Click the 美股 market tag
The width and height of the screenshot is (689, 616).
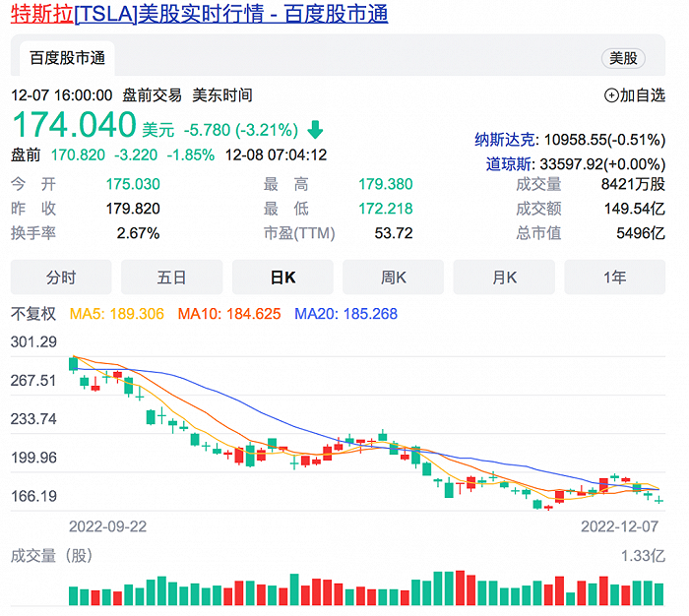click(623, 58)
